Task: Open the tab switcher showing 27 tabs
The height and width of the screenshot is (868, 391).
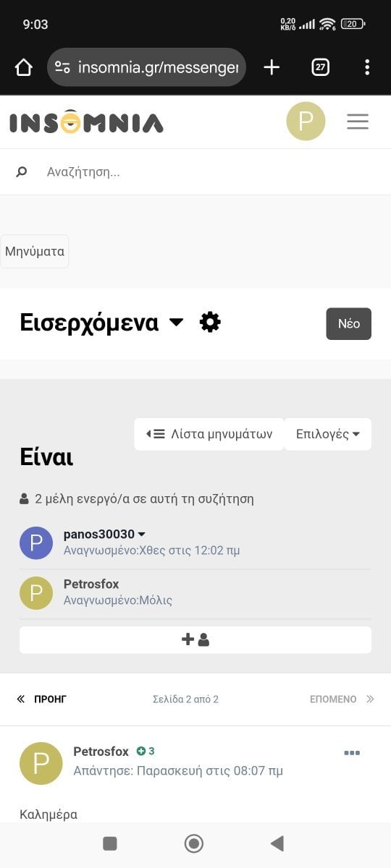Action: click(320, 67)
